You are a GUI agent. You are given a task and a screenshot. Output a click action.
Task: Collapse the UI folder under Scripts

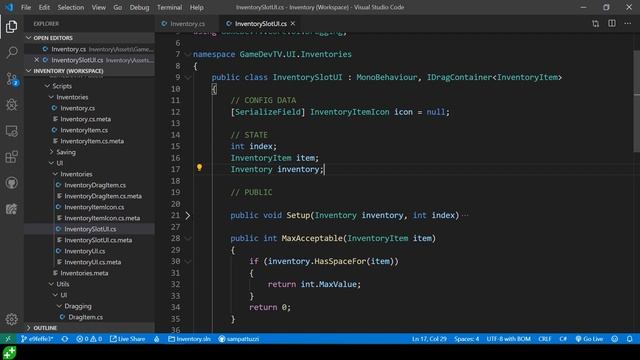51,163
